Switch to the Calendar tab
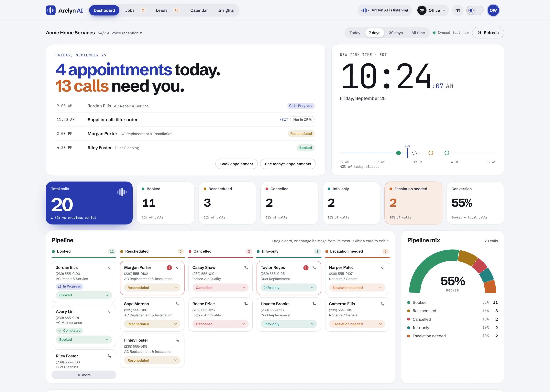The height and width of the screenshot is (392, 550). (199, 10)
